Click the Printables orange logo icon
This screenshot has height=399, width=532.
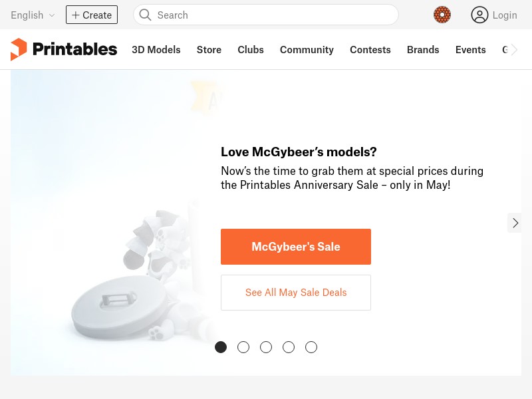point(19,49)
